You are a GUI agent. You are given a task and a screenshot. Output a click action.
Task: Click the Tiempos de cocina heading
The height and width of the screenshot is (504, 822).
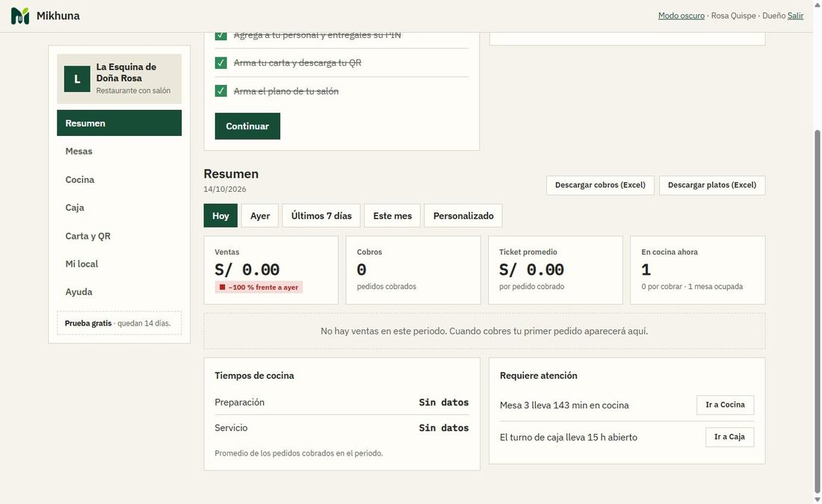254,376
